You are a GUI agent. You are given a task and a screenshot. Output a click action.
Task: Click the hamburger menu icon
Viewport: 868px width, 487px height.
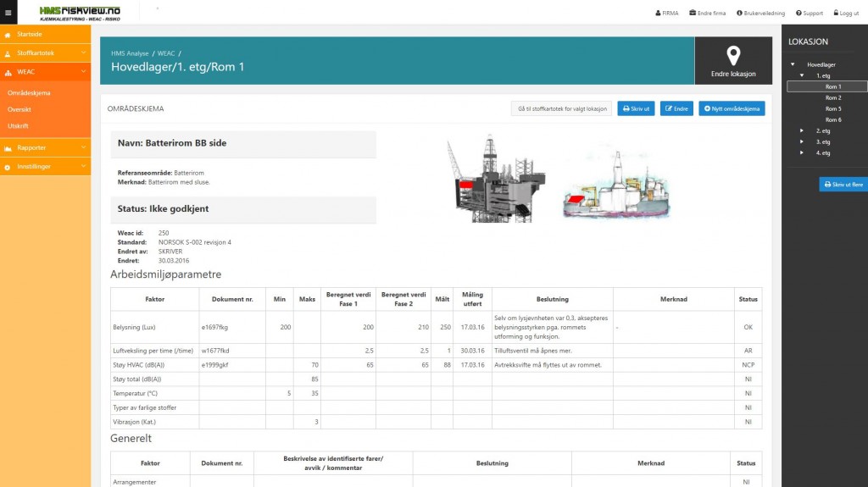(x=8, y=13)
